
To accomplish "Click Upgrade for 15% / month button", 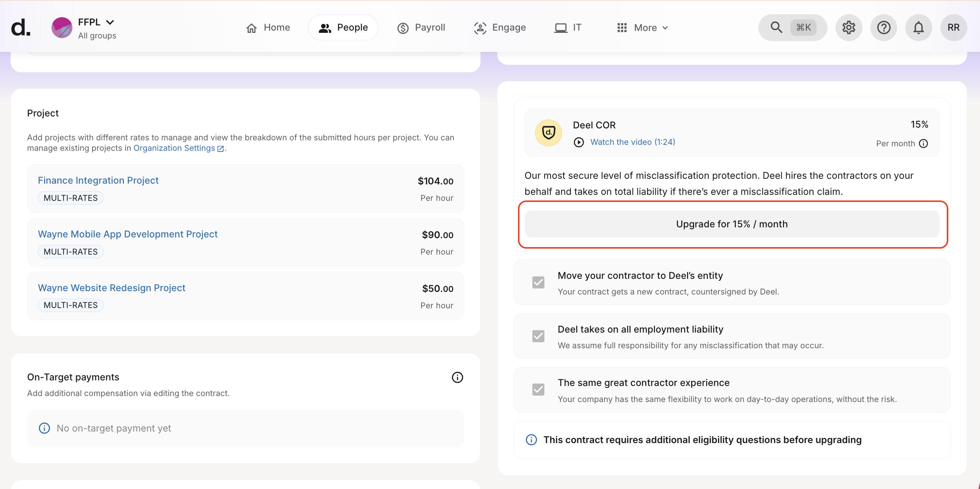I will point(731,224).
